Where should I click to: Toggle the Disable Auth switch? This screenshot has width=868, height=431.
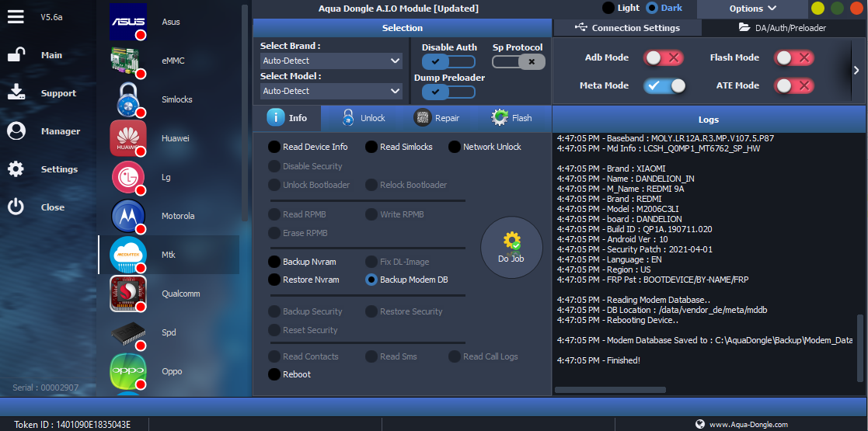[x=448, y=61]
